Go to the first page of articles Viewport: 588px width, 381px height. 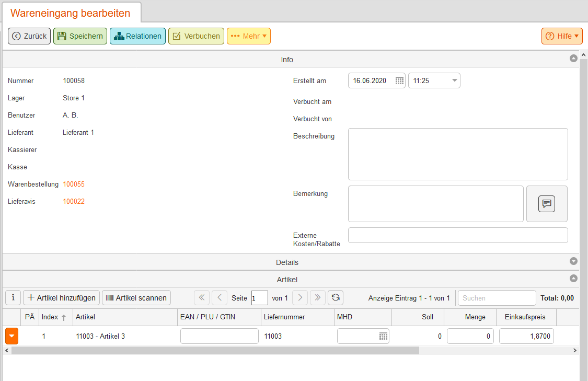(x=202, y=298)
